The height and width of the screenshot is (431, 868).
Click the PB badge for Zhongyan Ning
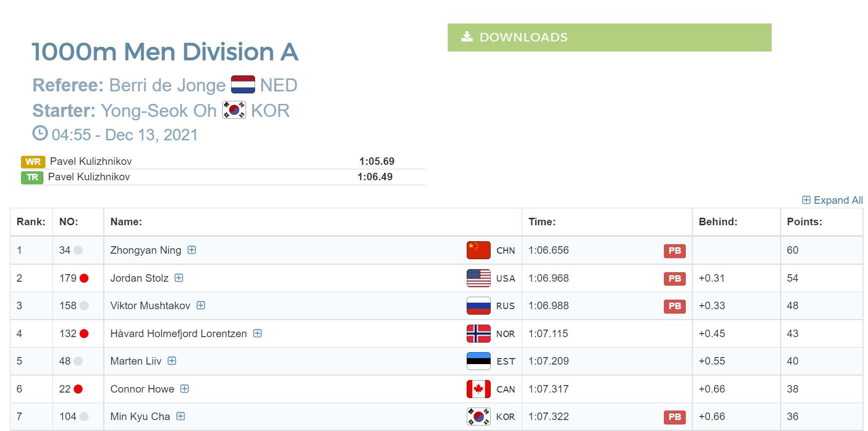pyautogui.click(x=674, y=251)
